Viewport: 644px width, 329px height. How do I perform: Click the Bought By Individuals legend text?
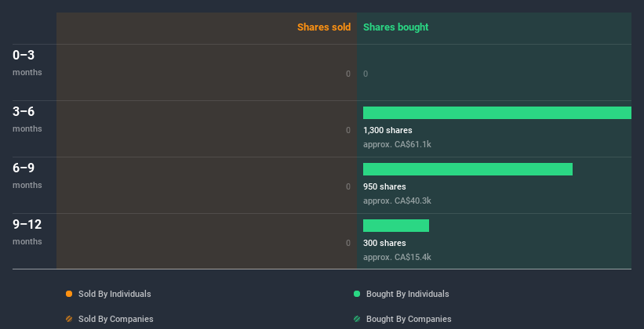point(407,294)
